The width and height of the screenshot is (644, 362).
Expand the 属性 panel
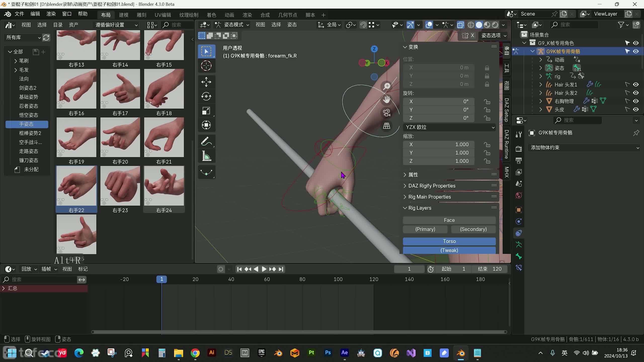(413, 175)
